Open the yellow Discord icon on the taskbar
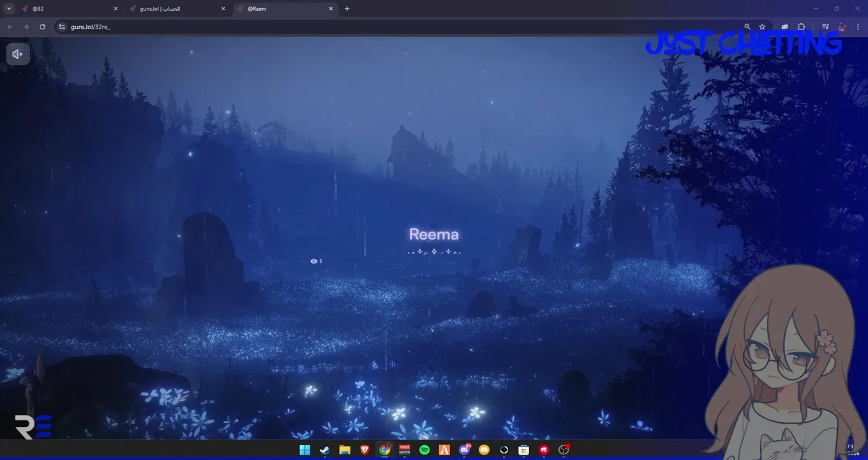868x460 pixels. coord(484,450)
